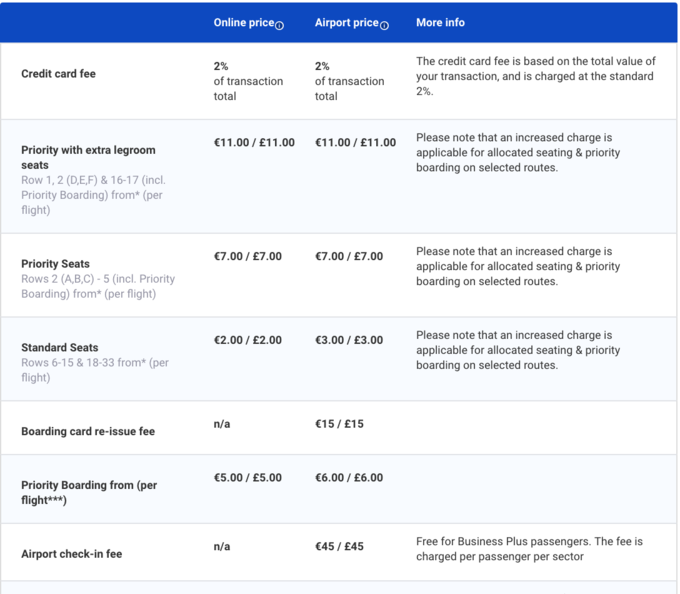Select Priority with extra legroom seats label
Viewport: 680px width, 594px height.
pyautogui.click(x=88, y=157)
